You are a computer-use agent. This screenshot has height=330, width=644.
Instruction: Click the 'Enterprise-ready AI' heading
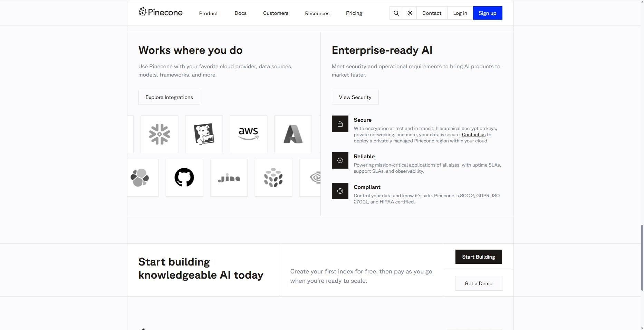click(x=382, y=50)
